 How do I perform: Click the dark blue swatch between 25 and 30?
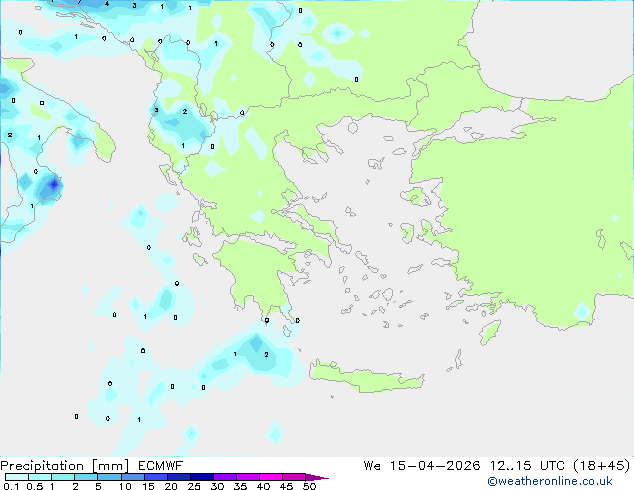[202, 477]
